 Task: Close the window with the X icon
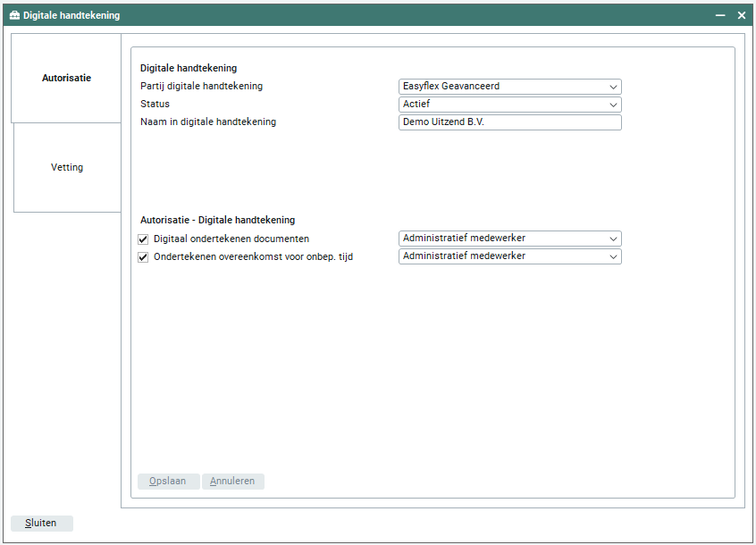742,15
